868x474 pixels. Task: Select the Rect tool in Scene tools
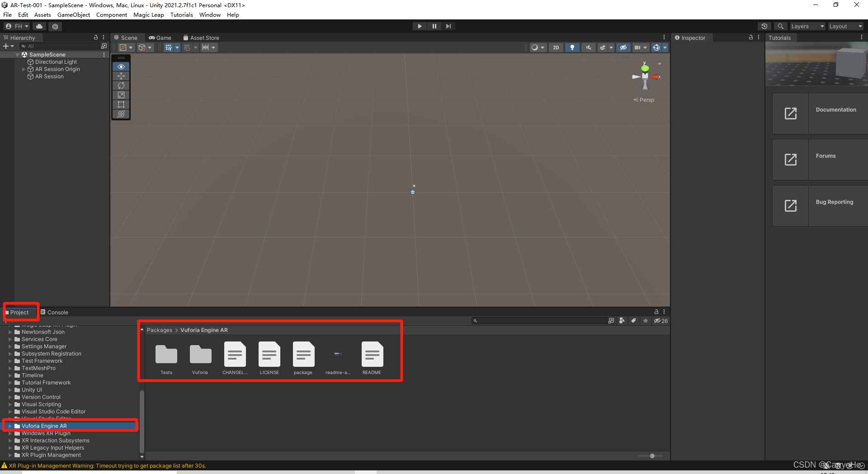[x=121, y=104]
